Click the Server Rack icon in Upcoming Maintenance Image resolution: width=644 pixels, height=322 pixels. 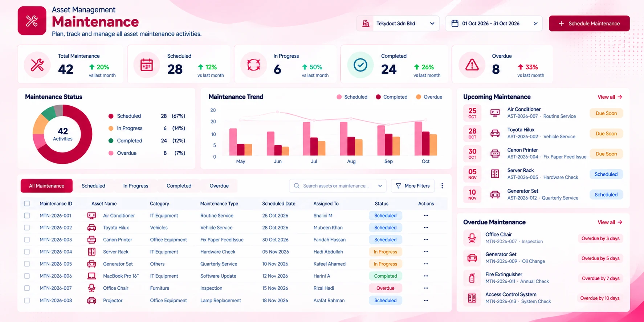[x=495, y=174]
